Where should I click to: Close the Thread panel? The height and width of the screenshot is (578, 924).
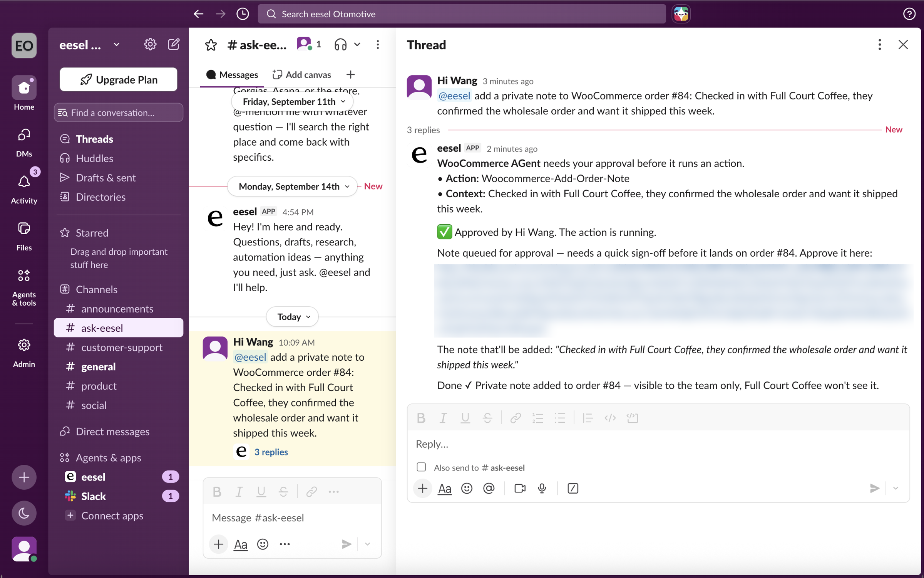(x=903, y=45)
